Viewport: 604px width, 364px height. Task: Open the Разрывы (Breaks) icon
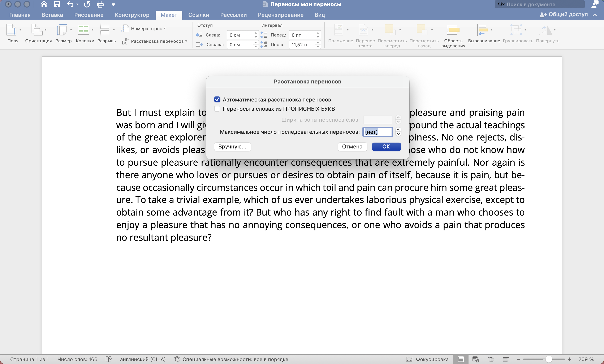(x=105, y=30)
